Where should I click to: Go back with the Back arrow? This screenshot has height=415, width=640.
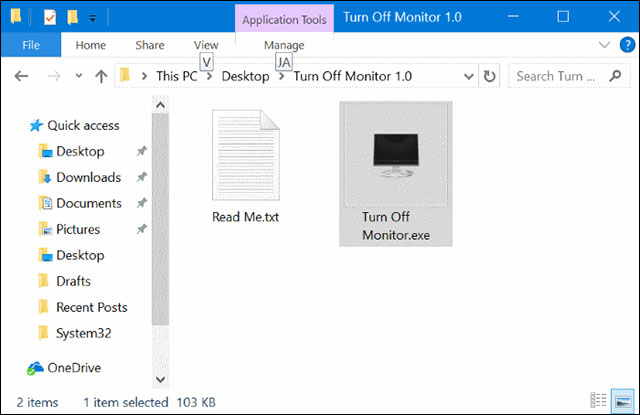tap(21, 76)
